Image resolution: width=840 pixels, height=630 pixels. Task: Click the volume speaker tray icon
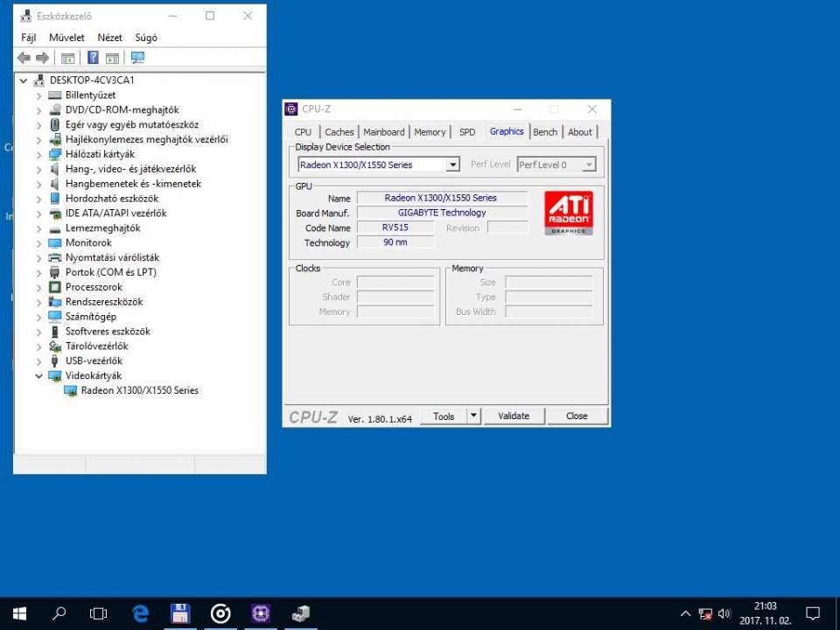724,614
